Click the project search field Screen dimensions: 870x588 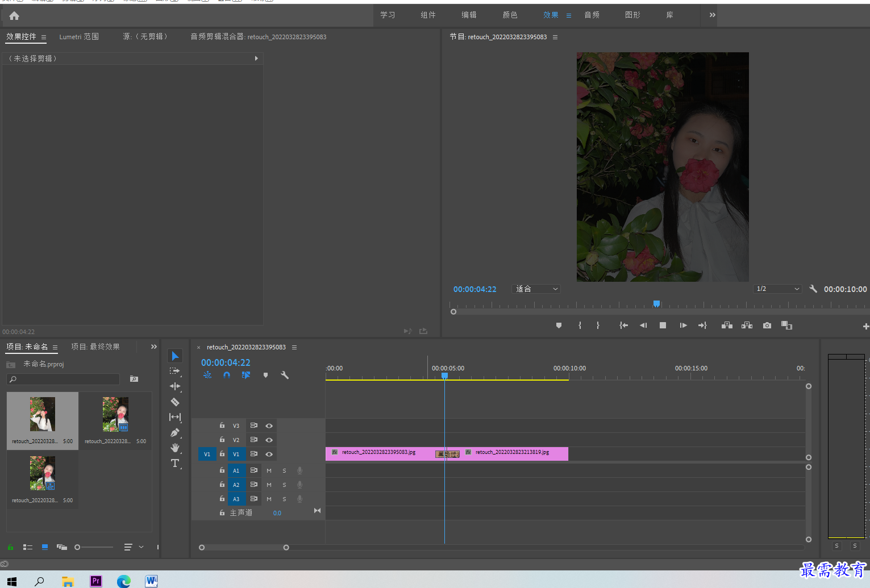coord(63,379)
